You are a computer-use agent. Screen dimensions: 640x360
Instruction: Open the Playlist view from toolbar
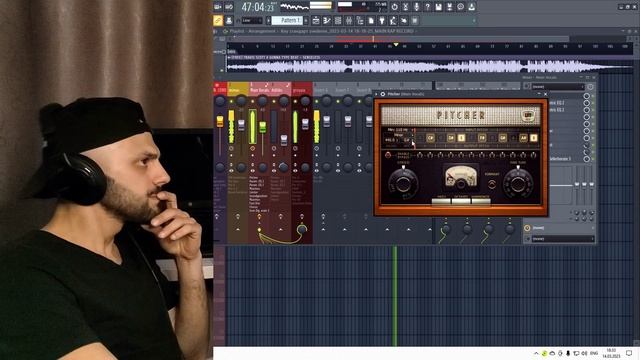point(316,20)
